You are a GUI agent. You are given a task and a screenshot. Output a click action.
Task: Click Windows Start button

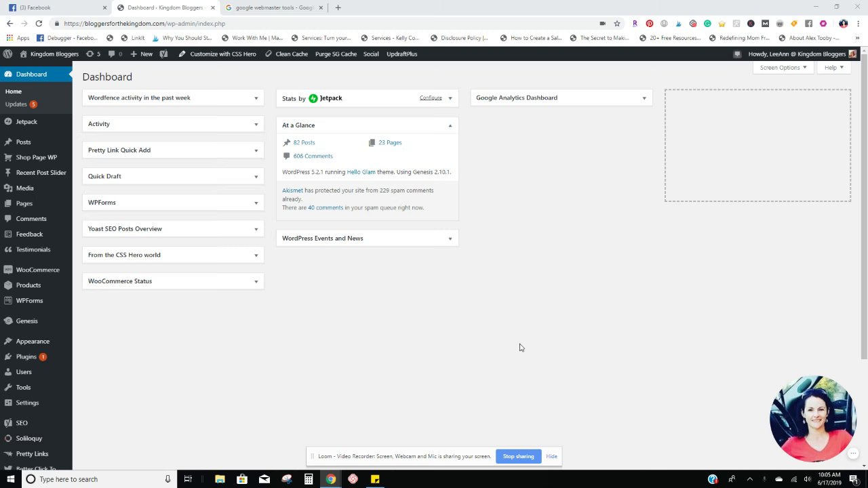(x=10, y=479)
